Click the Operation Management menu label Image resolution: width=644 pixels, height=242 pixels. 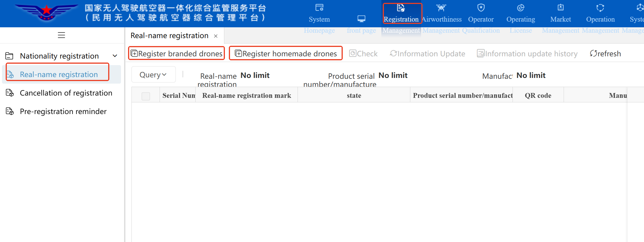[601, 25]
